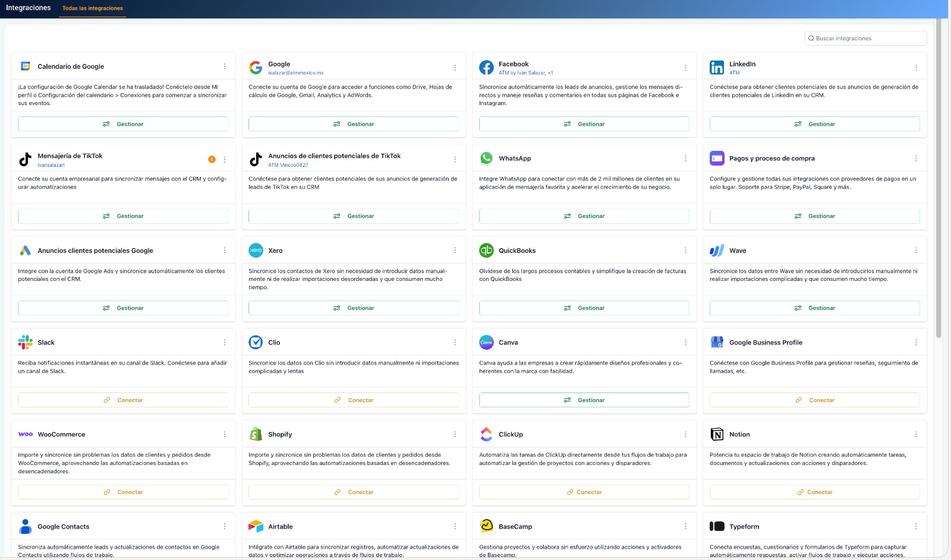Click the Google Business Profile logo icon

(717, 342)
